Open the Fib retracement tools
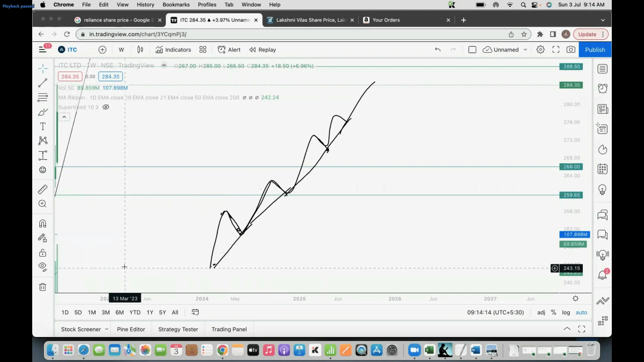Viewport: 644px width, 362px height. pos(43,97)
